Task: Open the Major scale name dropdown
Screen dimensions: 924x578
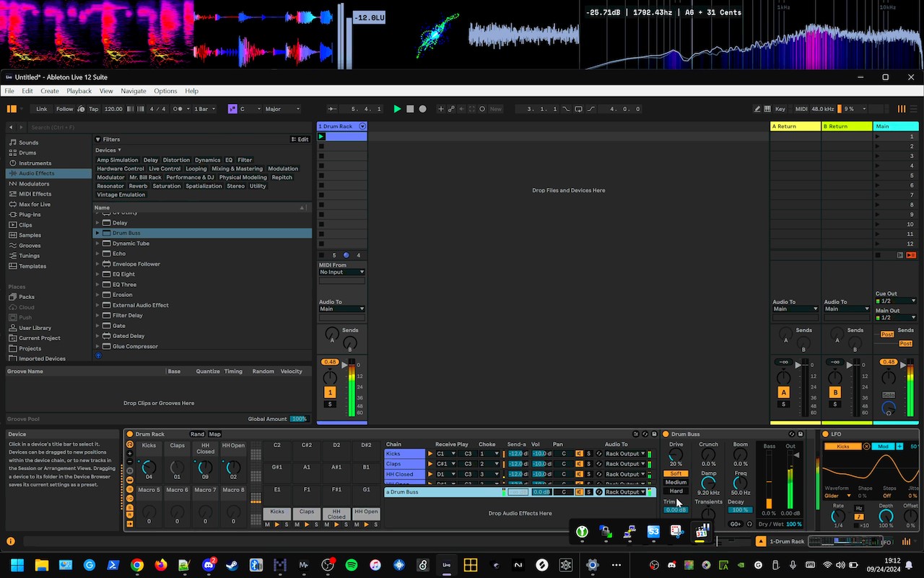Action: pos(282,109)
